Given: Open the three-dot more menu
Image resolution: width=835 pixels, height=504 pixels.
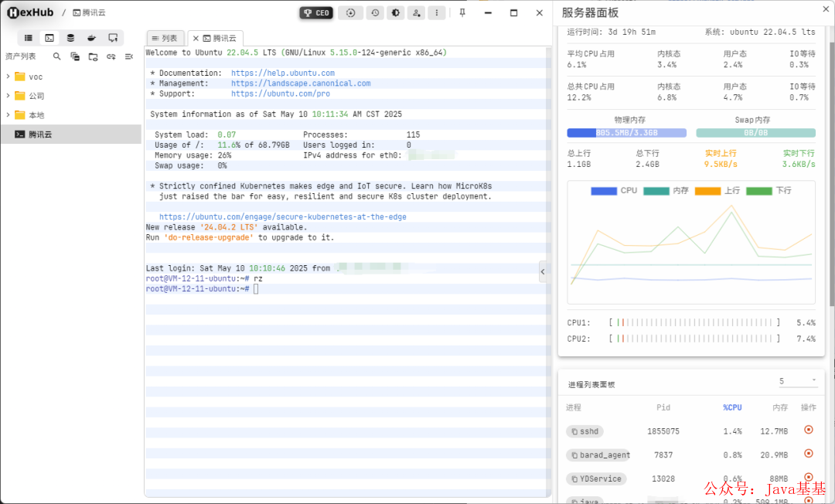Looking at the screenshot, I should (437, 13).
